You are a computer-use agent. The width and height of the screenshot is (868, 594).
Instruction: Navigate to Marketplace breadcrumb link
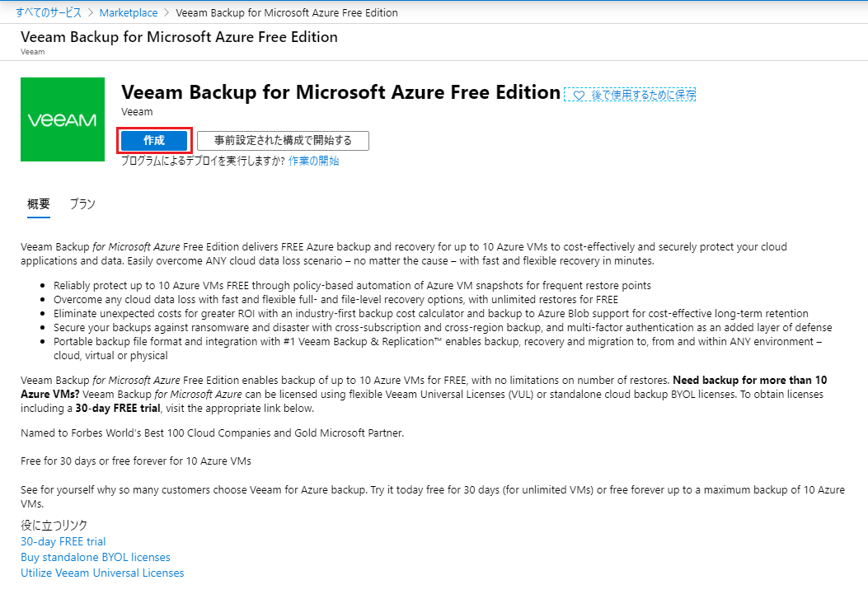(129, 12)
